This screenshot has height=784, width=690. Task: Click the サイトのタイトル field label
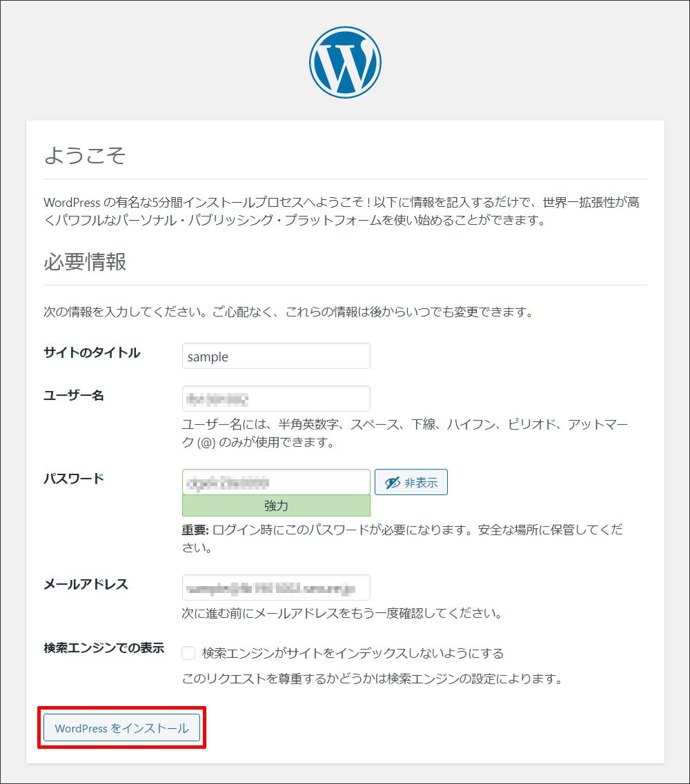tap(92, 353)
